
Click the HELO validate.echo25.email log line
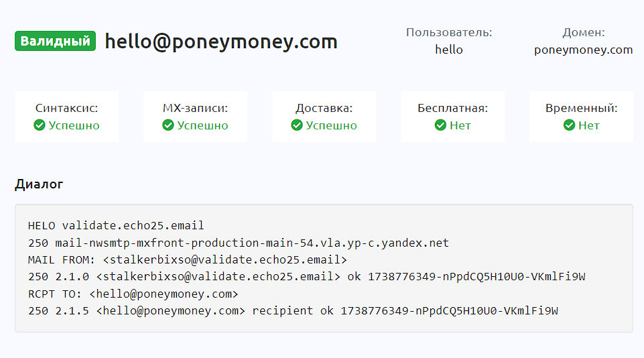coord(116,225)
